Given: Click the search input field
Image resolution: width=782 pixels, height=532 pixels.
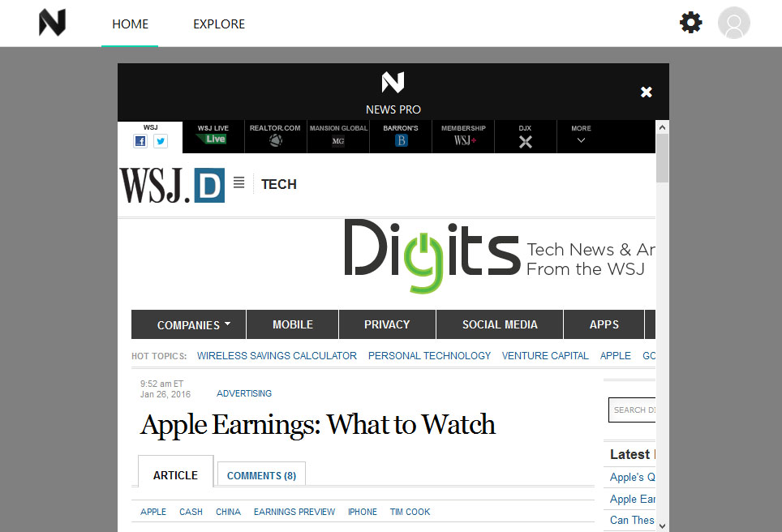Looking at the screenshot, I should [x=633, y=410].
